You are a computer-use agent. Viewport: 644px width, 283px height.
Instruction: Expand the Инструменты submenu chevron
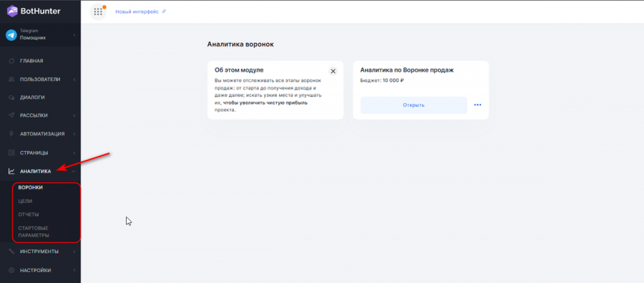74,251
